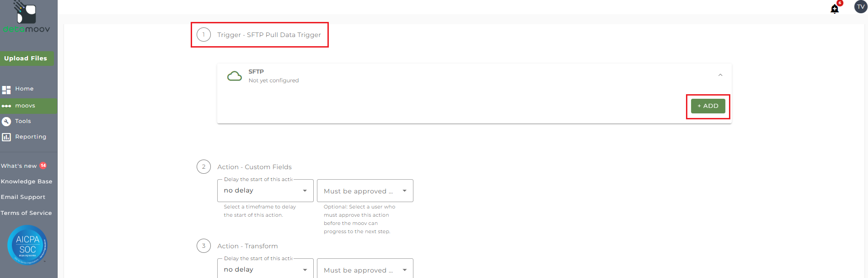The width and height of the screenshot is (868, 278).
Task: Open Custom Fields delay dropdown
Action: coord(265,191)
